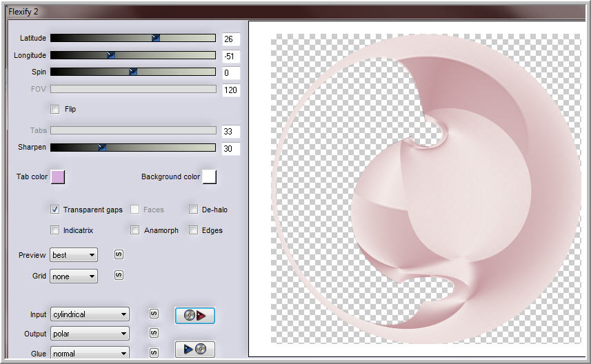Screen dimensions: 591x364
Task: Enable the De-halo checkbox
Action: coord(193,210)
